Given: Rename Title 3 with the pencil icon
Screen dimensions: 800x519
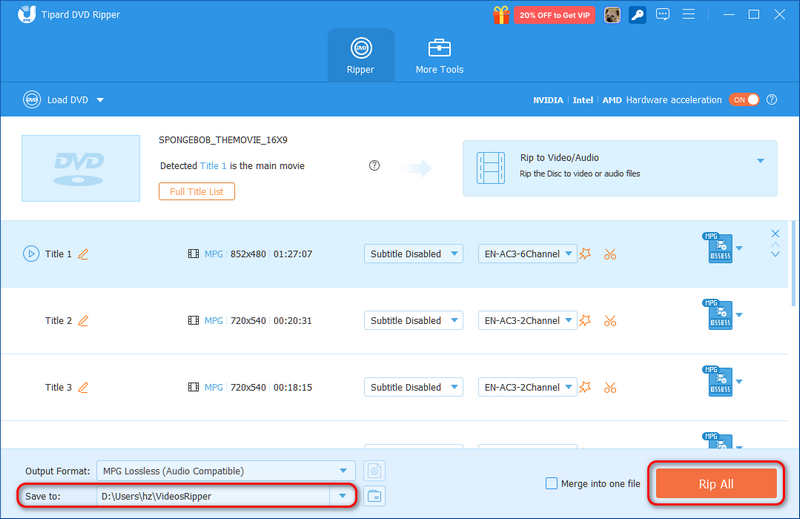Looking at the screenshot, I should [x=83, y=387].
